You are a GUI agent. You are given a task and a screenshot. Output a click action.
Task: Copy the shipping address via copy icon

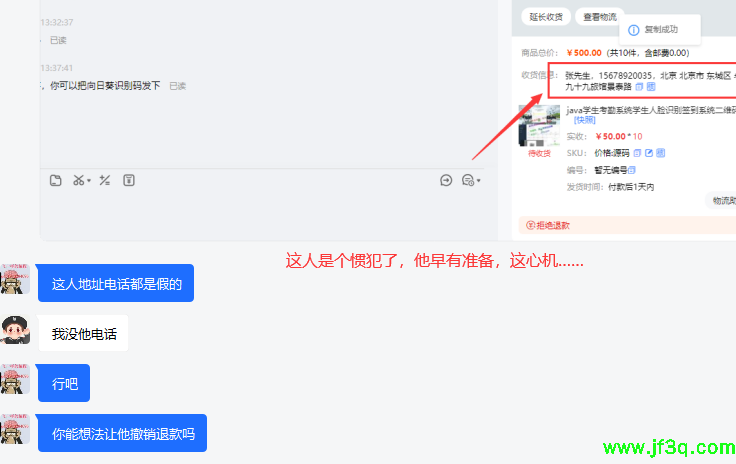639,87
